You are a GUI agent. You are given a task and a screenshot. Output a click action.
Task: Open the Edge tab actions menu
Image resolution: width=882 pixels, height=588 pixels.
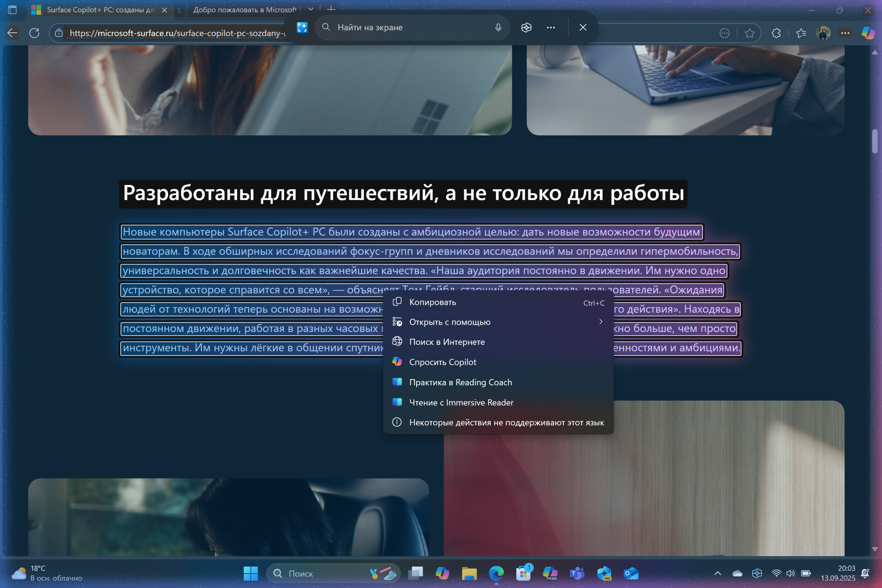coord(12,10)
